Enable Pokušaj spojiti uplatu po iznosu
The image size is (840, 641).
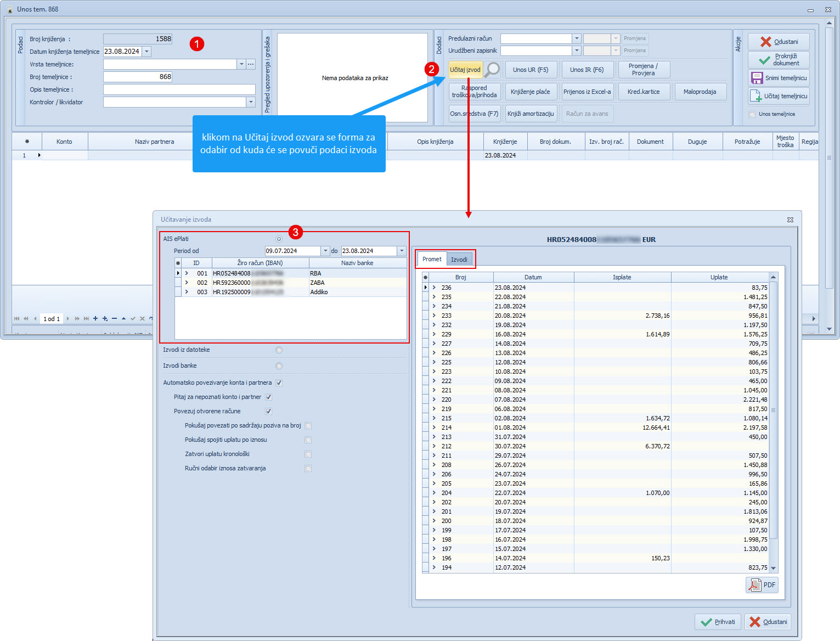click(x=308, y=440)
